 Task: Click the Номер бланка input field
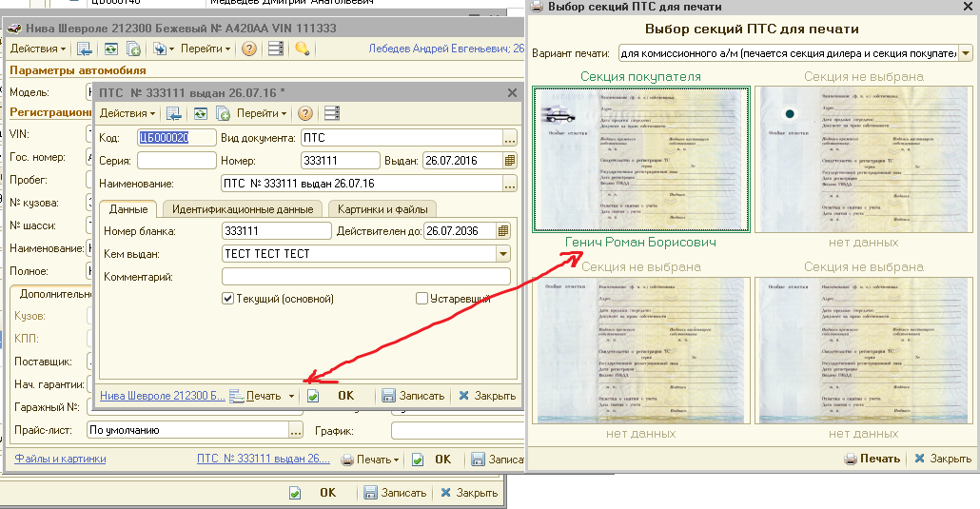tap(276, 231)
